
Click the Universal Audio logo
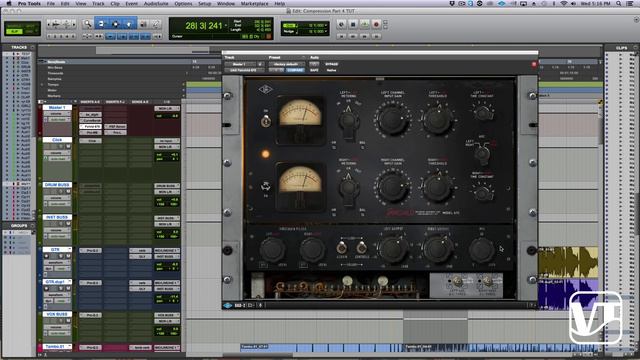265,90
